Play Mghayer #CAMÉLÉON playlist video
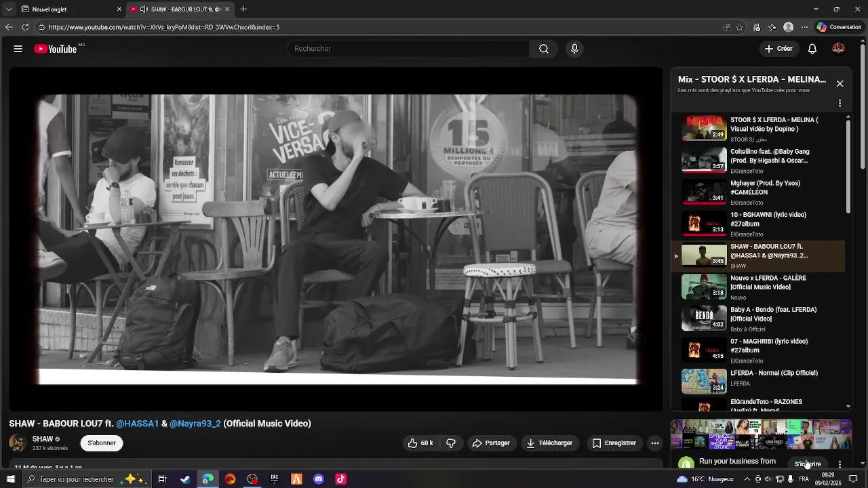Screen dimensions: 868x488 pos(757,192)
